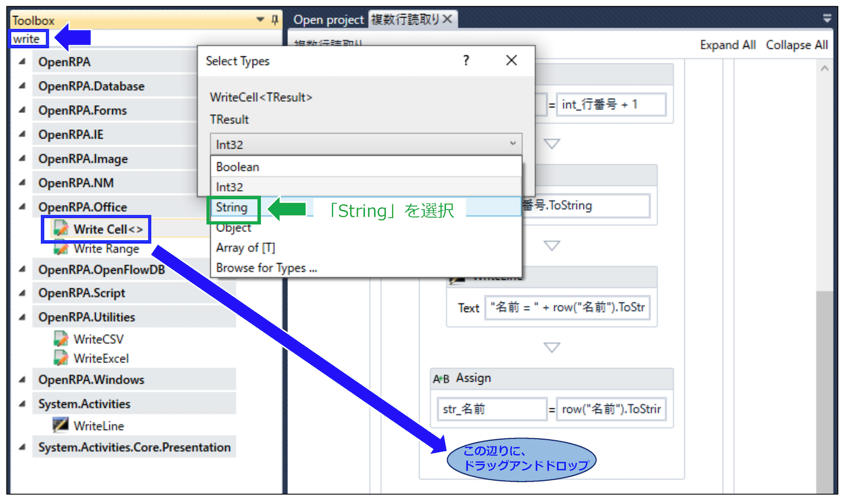
Task: Switch to the Open project tab
Action: point(328,20)
